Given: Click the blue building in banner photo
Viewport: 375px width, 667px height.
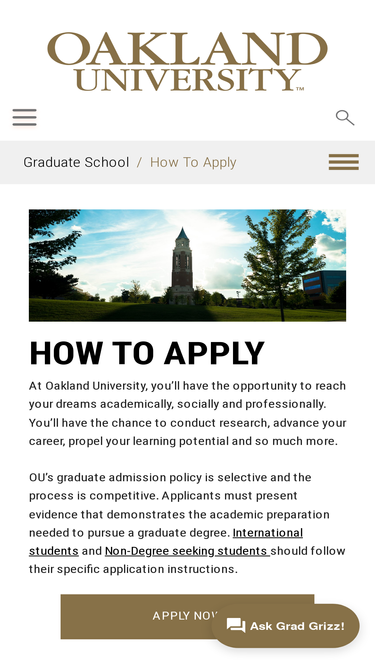Looking at the screenshot, I should click(x=324, y=282).
